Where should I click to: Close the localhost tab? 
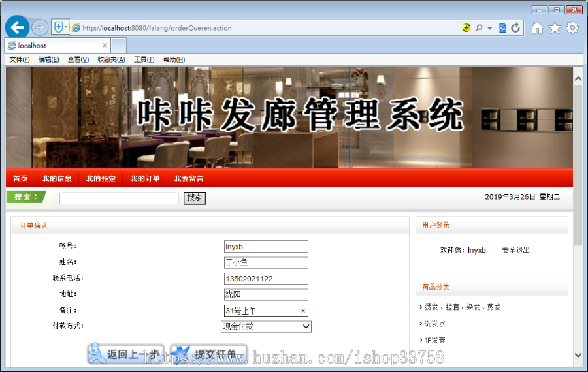(105, 45)
